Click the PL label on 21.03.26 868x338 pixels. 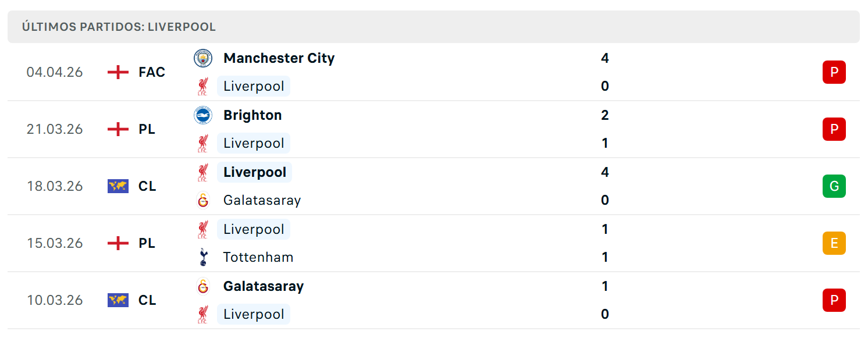(x=147, y=129)
